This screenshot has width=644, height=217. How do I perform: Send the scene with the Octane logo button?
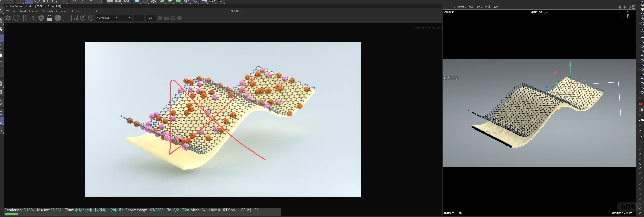[x=8, y=18]
